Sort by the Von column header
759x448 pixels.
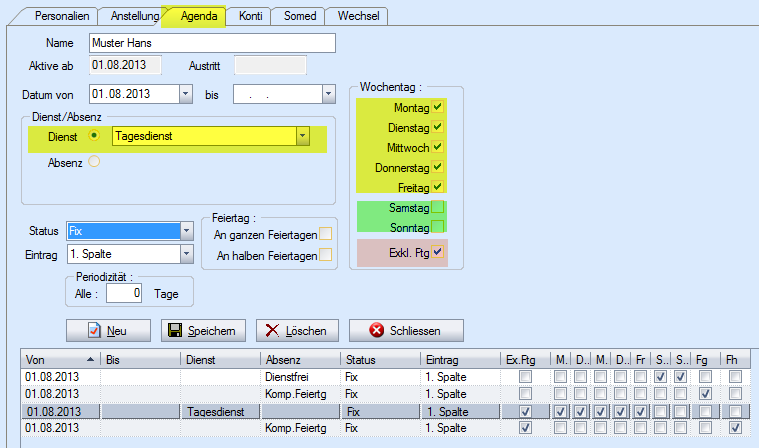tap(61, 359)
